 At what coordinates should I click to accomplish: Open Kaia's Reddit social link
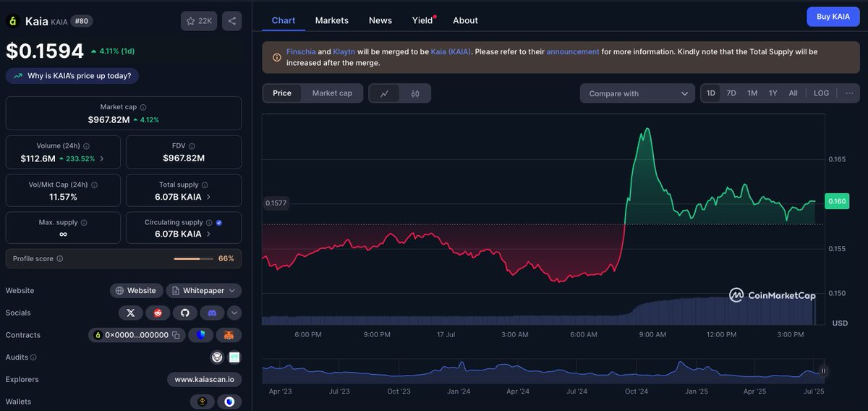tap(158, 313)
